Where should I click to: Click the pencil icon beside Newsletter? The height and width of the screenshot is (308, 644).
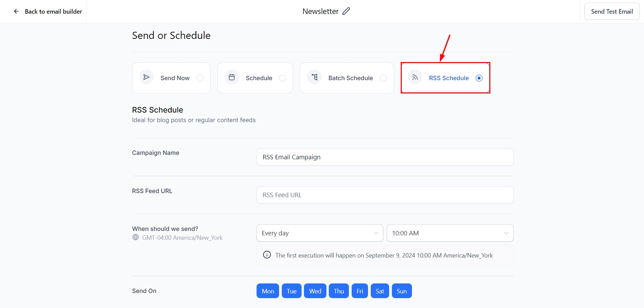[346, 11]
